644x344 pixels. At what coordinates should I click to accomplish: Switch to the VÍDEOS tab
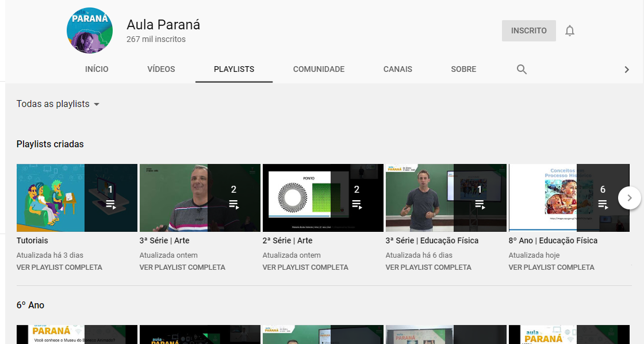coord(161,70)
